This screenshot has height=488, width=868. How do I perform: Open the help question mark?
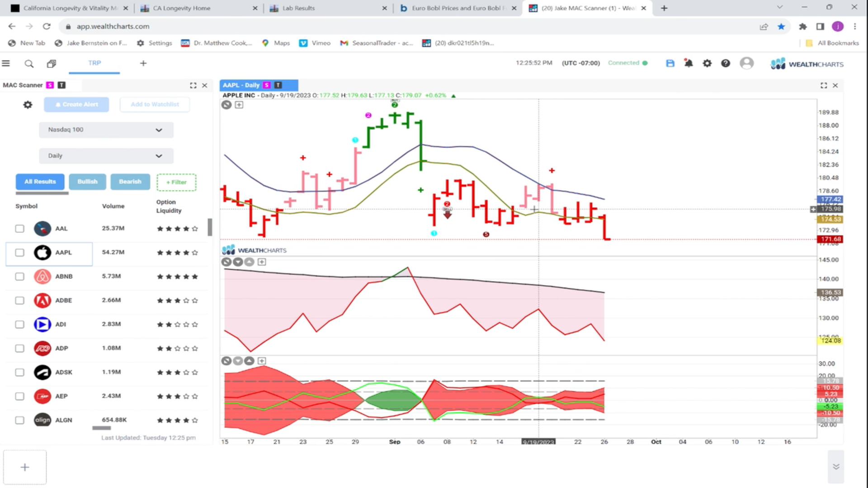pyautogui.click(x=726, y=63)
